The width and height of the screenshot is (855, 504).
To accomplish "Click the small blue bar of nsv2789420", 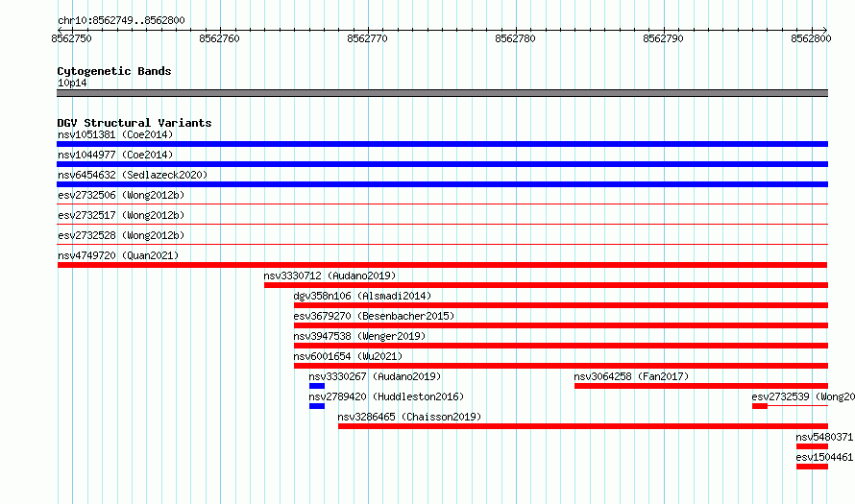I will (x=317, y=406).
